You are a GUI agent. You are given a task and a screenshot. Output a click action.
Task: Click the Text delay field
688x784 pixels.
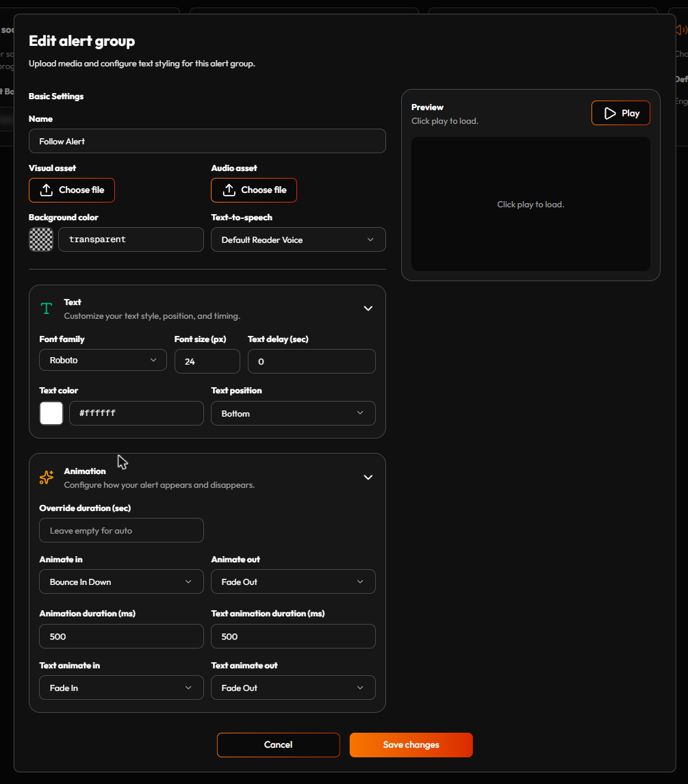pyautogui.click(x=311, y=361)
